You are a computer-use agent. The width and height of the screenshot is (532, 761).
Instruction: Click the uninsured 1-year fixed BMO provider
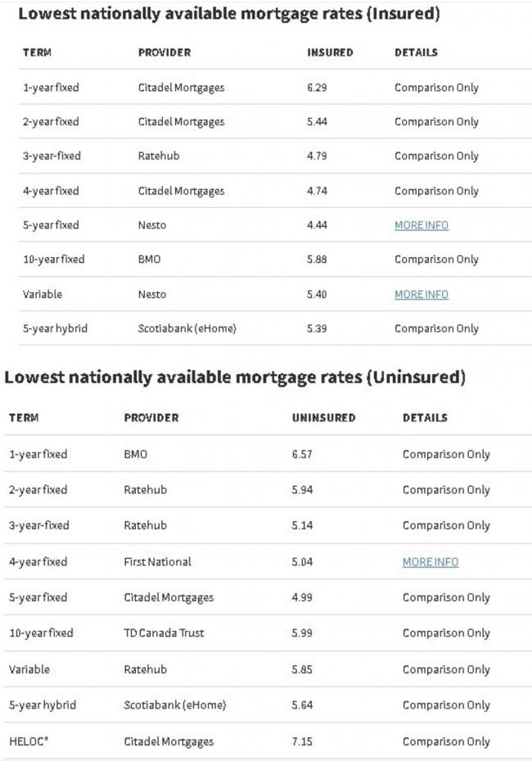tap(135, 454)
